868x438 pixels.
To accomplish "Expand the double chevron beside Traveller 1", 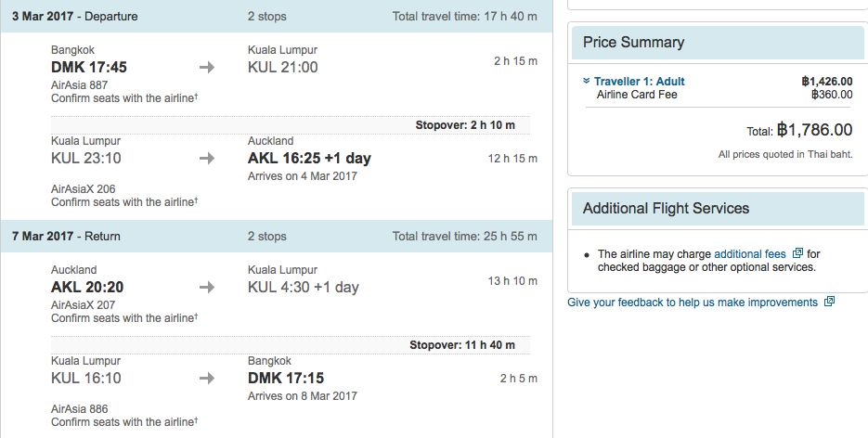I will point(587,82).
